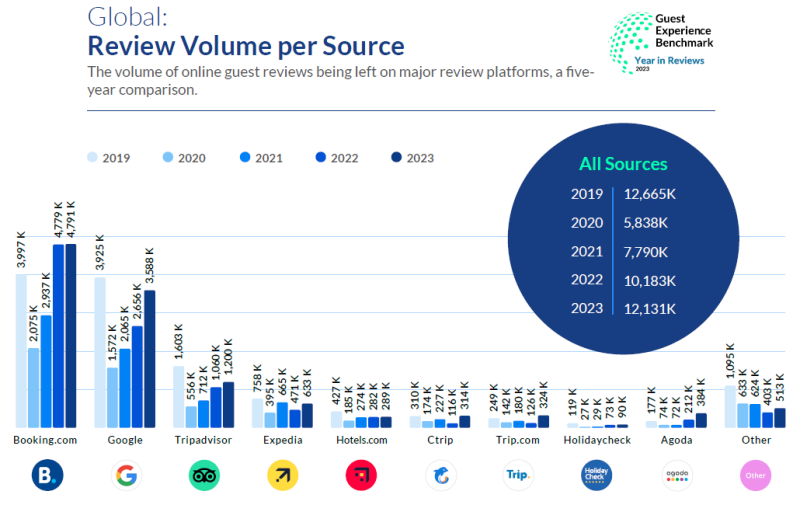
Task: Click the 12,131K value for 2023
Action: (649, 309)
